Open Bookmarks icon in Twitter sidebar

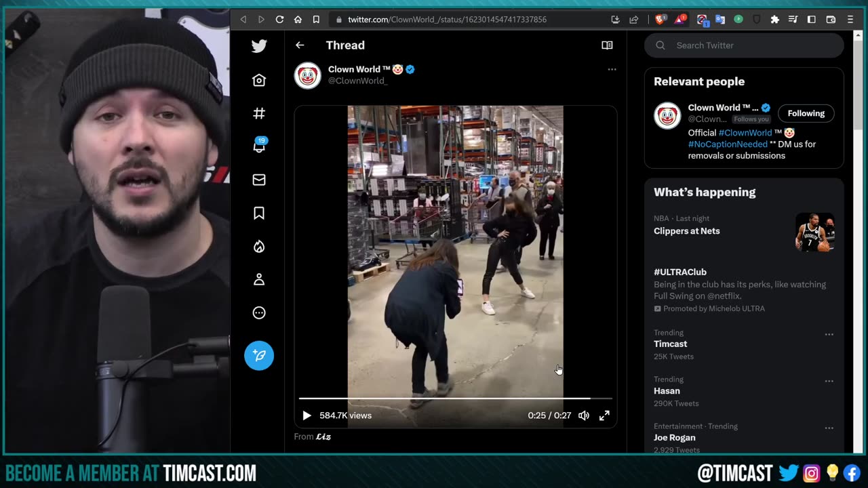[x=259, y=213]
